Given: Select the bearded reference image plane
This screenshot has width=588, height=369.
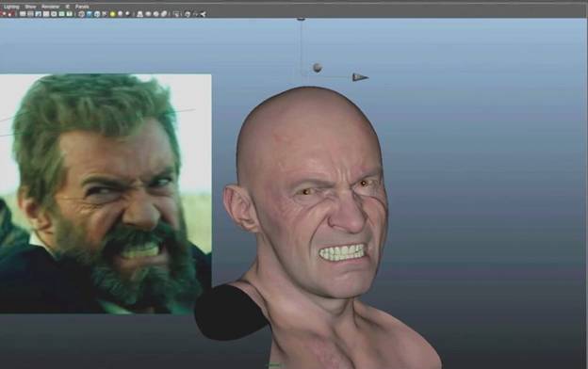Looking at the screenshot, I should [106, 194].
